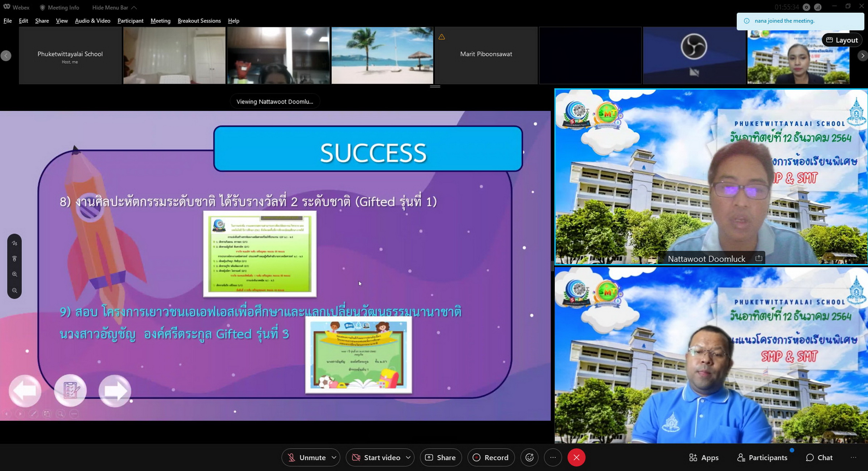The width and height of the screenshot is (868, 471).
Task: Click the sharing icon beside Nattawoot Doomluck
Action: 759,258
